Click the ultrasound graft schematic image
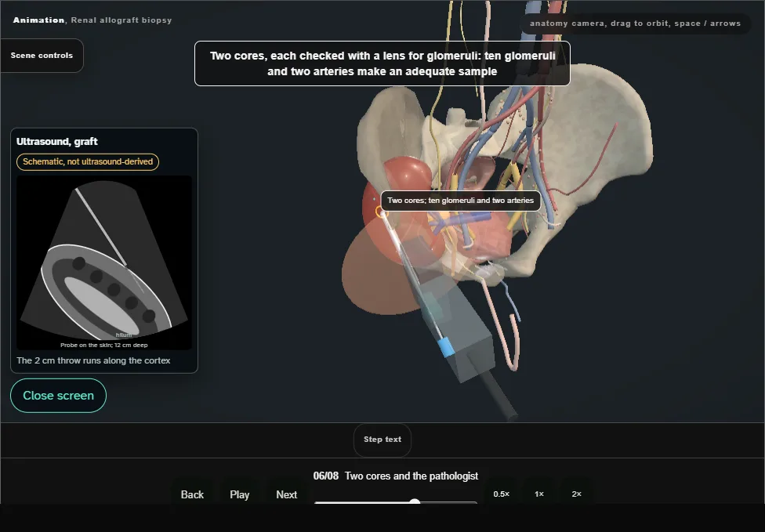Image resolution: width=765 pixels, height=532 pixels. (104, 262)
